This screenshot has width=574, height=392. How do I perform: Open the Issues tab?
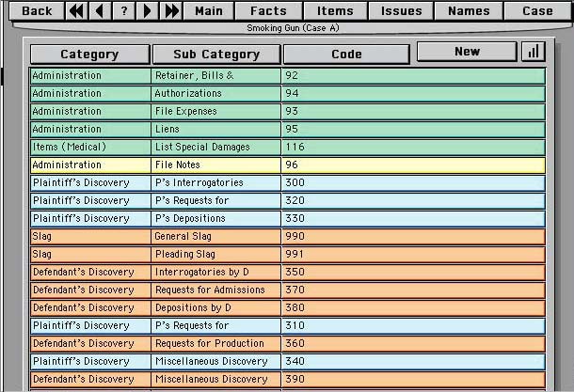click(x=401, y=11)
